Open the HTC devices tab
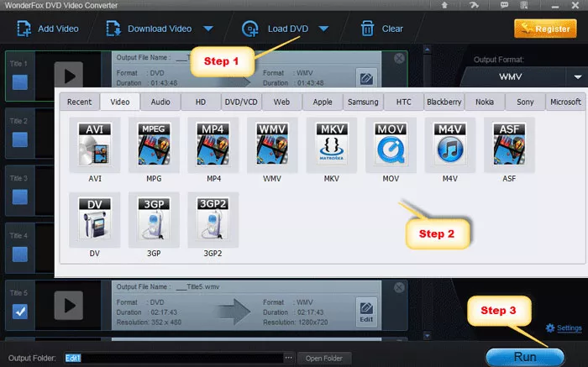The width and height of the screenshot is (588, 367). point(404,102)
